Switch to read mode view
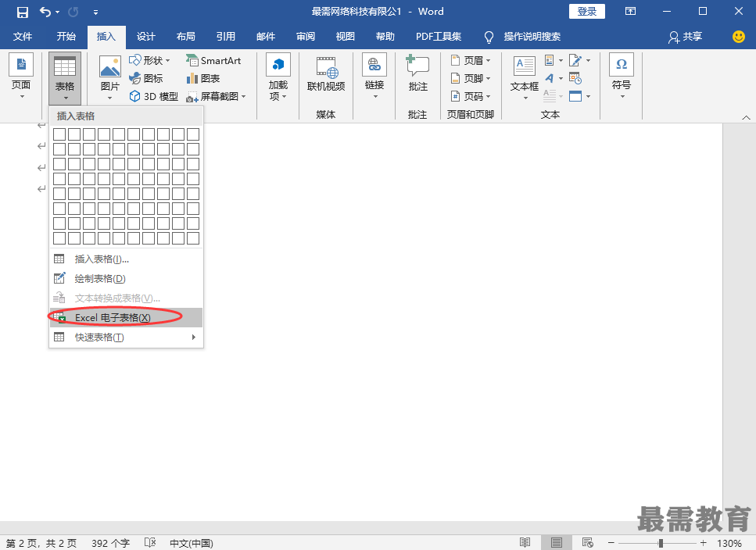 point(525,543)
